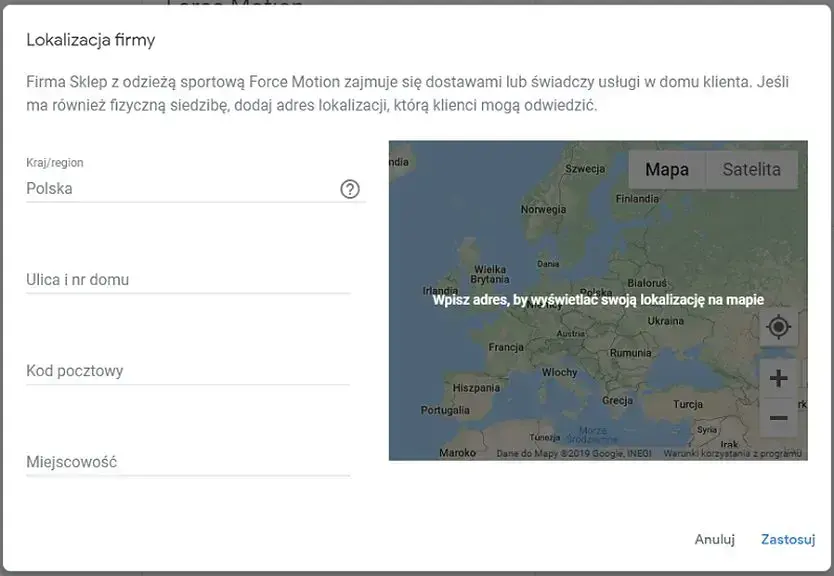Screen dimensions: 834x576
Task: Click the Ulica i nr domu field
Action: tap(188, 280)
